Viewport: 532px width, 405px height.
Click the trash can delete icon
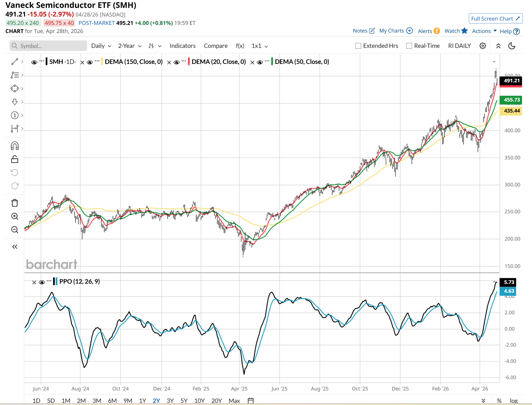tap(15, 203)
